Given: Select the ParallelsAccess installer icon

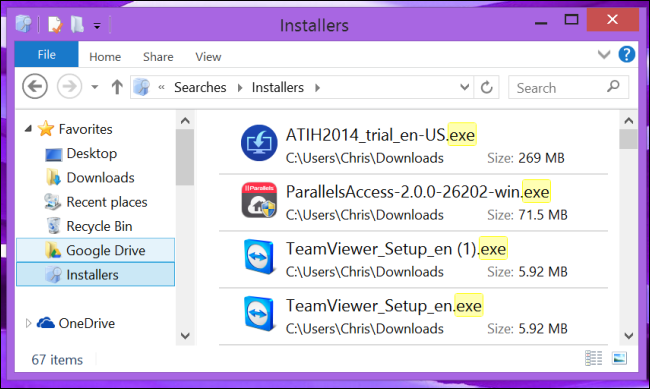Looking at the screenshot, I should [259, 200].
